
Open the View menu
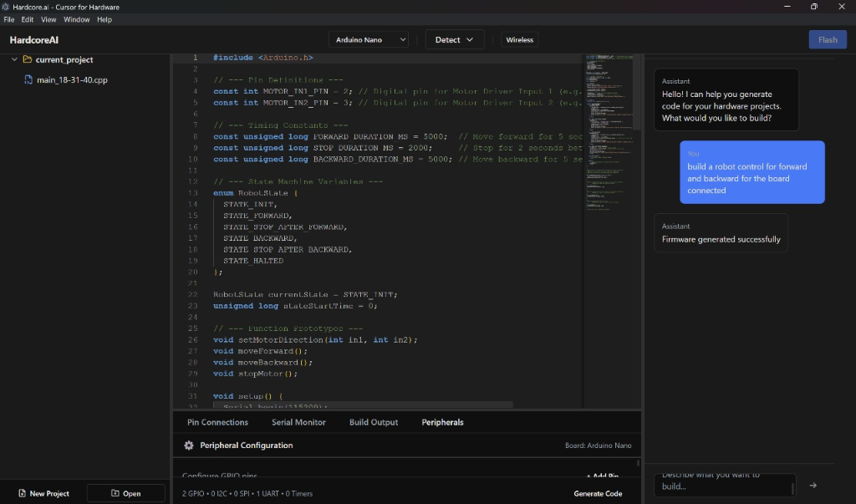pyautogui.click(x=48, y=19)
